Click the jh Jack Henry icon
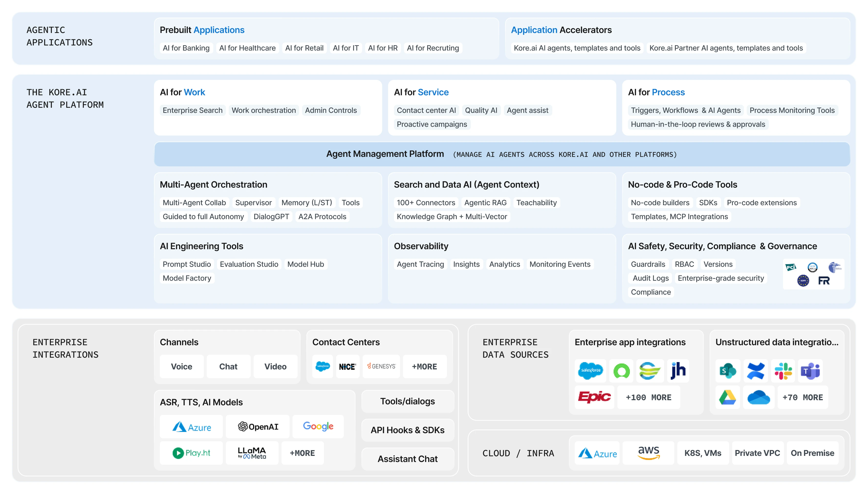This screenshot has width=868, height=494. coord(678,370)
